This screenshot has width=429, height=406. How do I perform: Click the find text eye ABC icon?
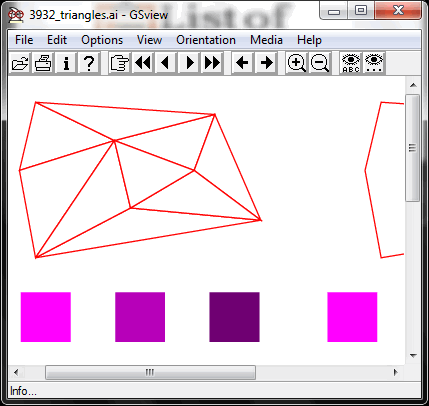(x=351, y=63)
